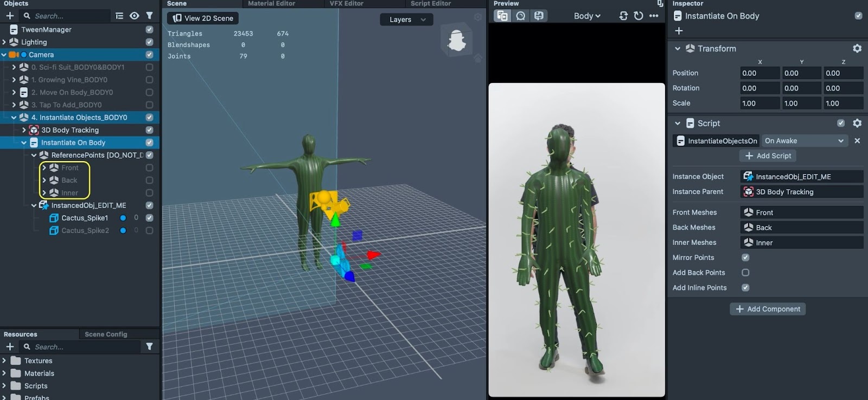Switch to the Scene Config tab
Screen dimensions: 868x400
106,334
